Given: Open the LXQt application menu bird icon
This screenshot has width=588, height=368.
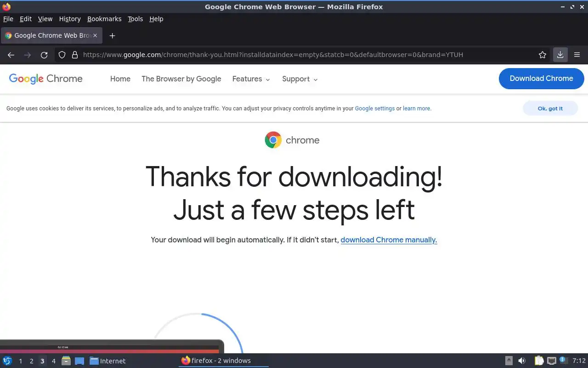Looking at the screenshot, I should (7, 361).
